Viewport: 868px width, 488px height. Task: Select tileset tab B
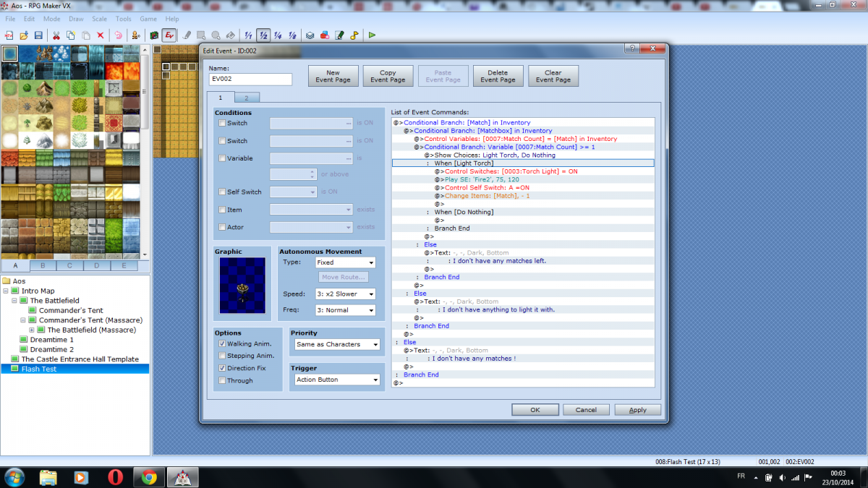[x=43, y=266]
